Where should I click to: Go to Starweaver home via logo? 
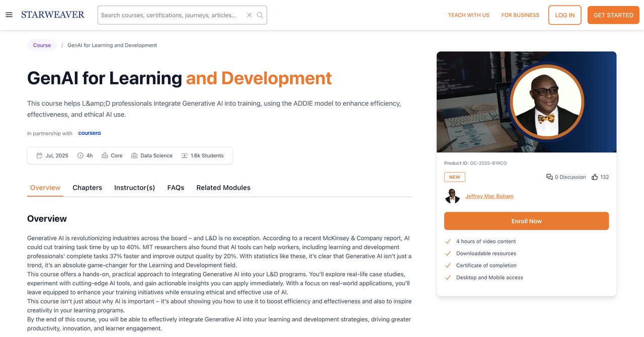click(x=53, y=15)
